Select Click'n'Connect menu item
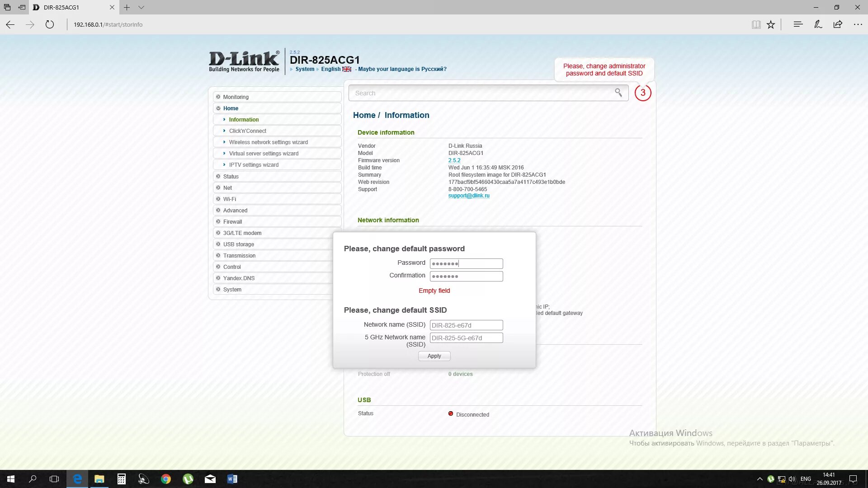Screen dimensions: 868x488 click(x=247, y=131)
